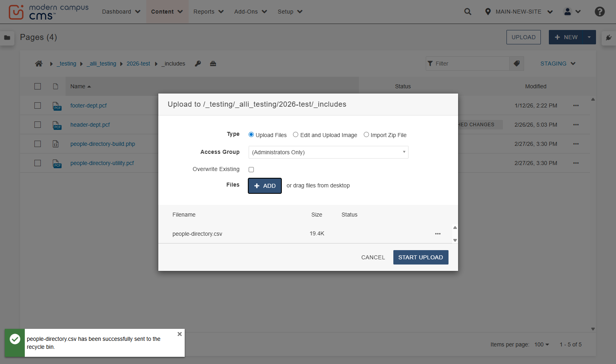616x364 pixels.
Task: Select the Upload Files radio option
Action: pos(251,135)
